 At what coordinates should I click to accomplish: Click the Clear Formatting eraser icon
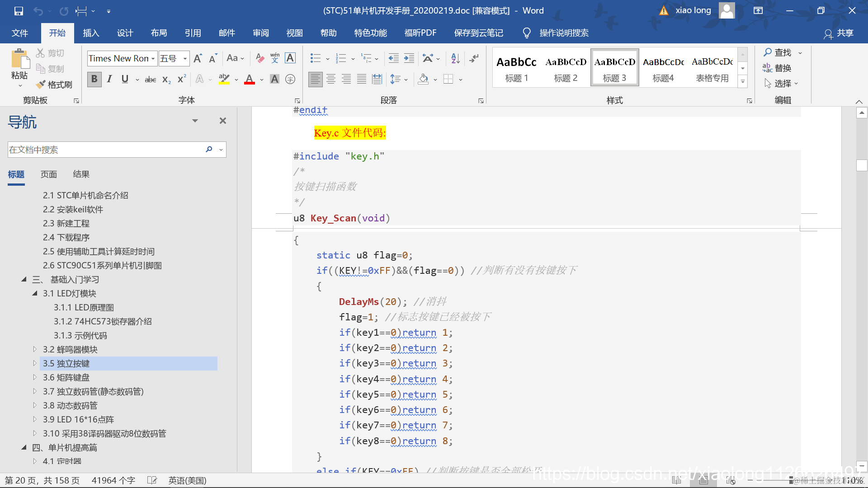point(260,58)
